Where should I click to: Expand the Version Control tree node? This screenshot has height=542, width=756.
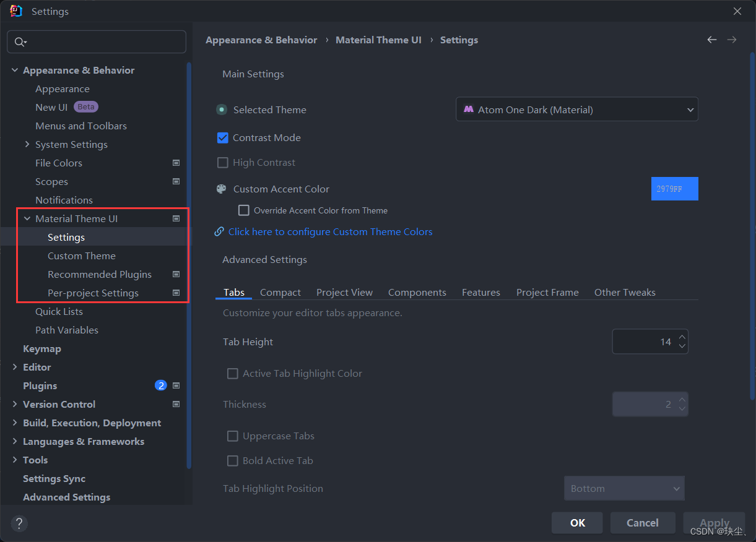click(15, 404)
